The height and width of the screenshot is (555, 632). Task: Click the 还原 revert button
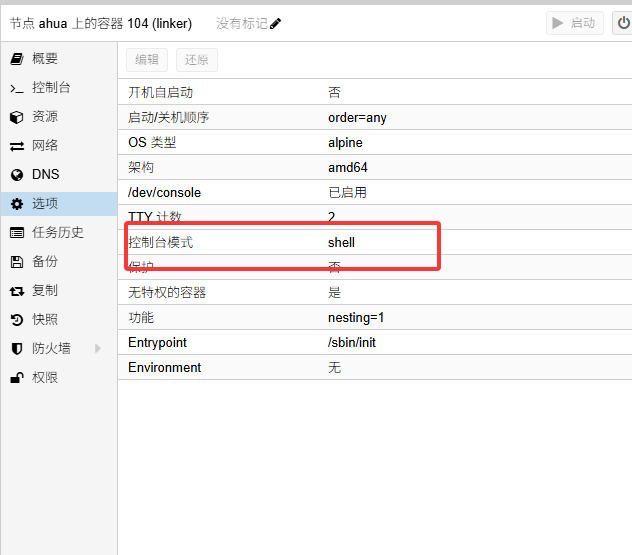point(197,60)
